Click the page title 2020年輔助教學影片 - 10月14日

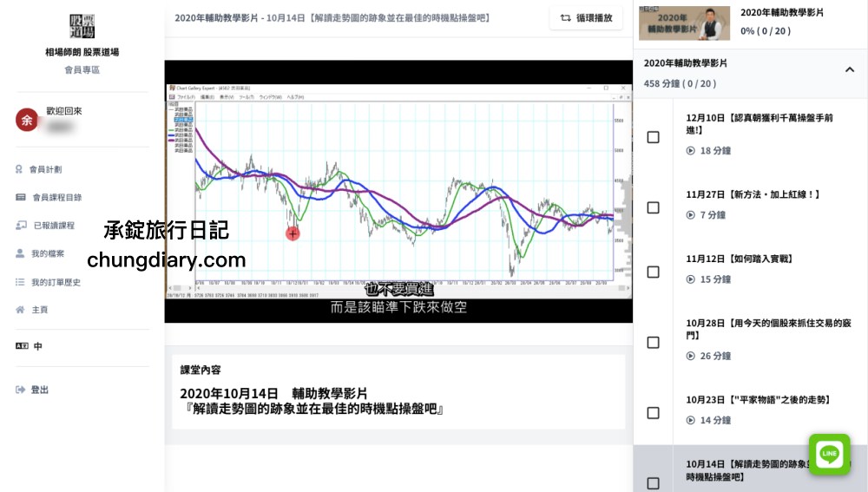pyautogui.click(x=332, y=18)
